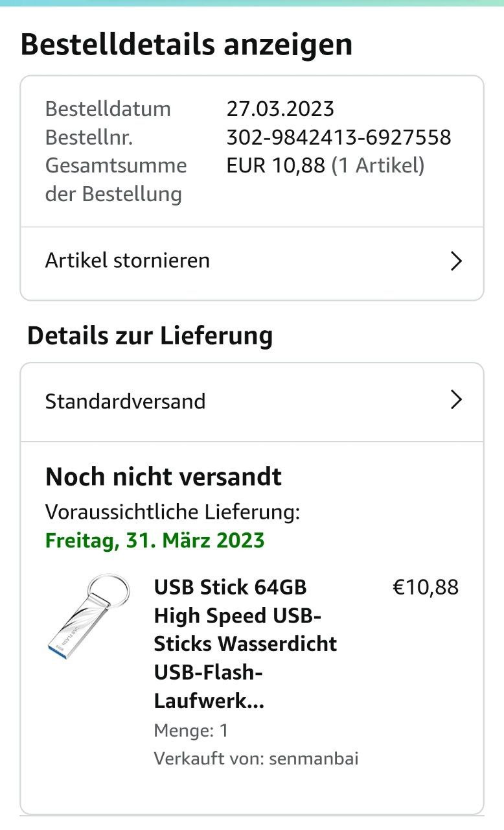Tap the Bestellnr. label
This screenshot has width=504, height=830.
coord(89,137)
